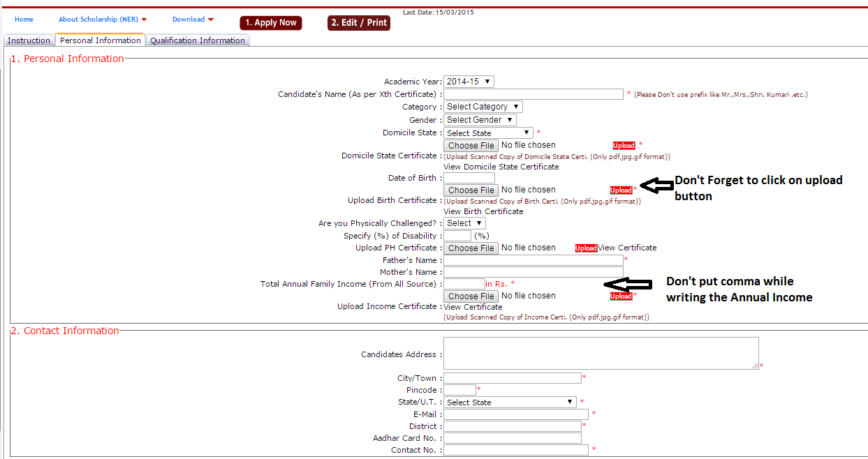Viewport: 868px width, 459px height.
Task: Click into the Candidate's Name field
Action: tap(533, 94)
